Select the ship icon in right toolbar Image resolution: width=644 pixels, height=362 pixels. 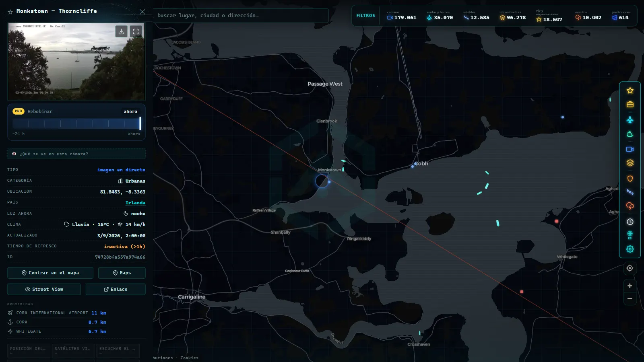click(630, 134)
